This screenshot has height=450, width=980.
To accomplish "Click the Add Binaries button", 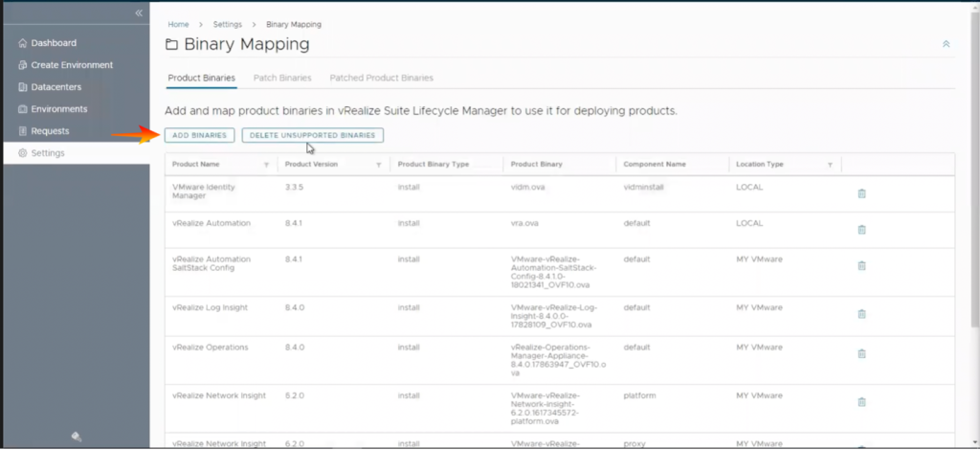I will coord(199,136).
